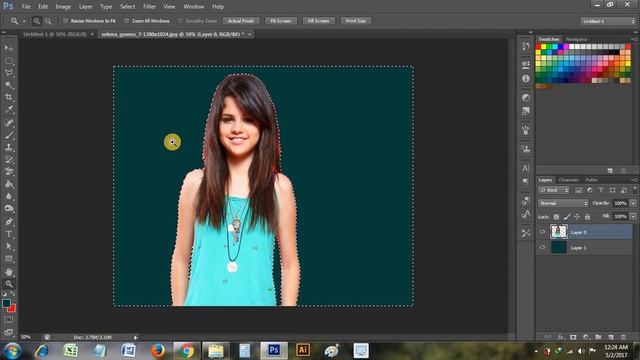Switch to the Paths tab
Screen dimensions: 640x360
click(x=591, y=180)
